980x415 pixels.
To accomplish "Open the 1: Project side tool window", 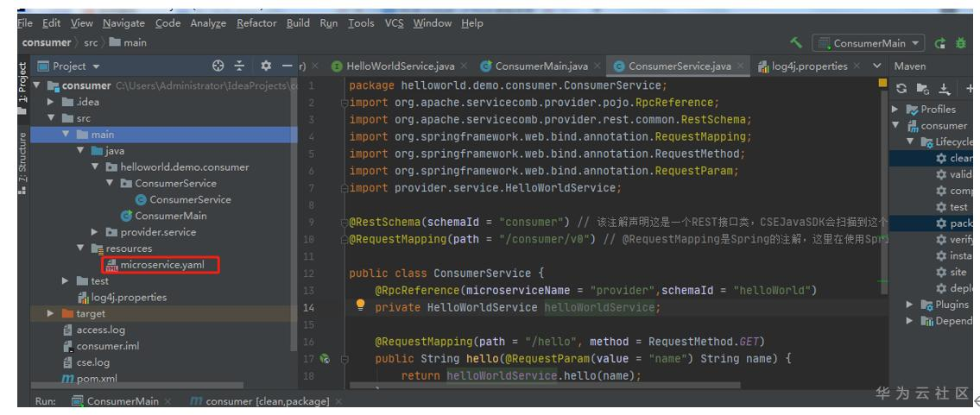I will [22, 87].
